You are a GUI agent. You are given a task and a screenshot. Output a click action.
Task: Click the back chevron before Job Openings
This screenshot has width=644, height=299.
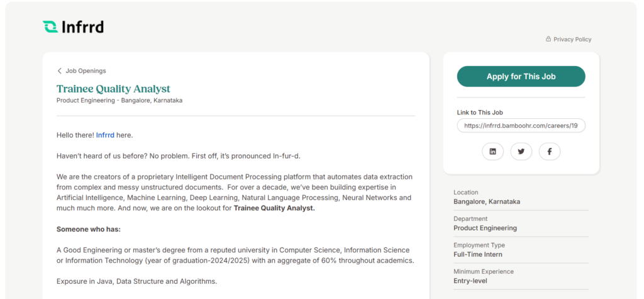(60, 71)
